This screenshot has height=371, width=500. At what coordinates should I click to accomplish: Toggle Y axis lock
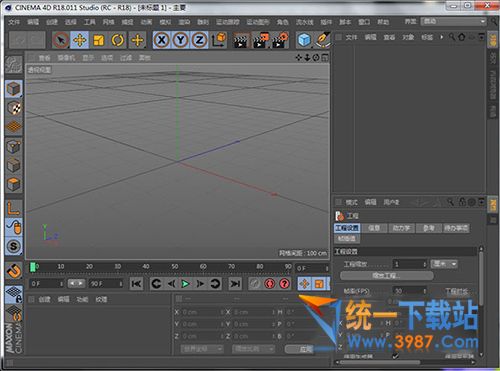tap(180, 40)
